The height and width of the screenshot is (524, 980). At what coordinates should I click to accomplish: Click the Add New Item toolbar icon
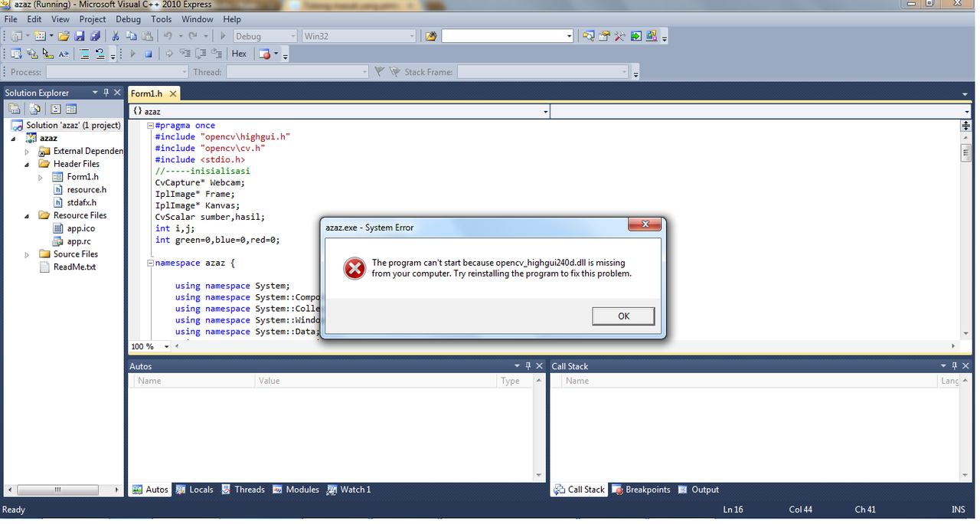point(40,36)
